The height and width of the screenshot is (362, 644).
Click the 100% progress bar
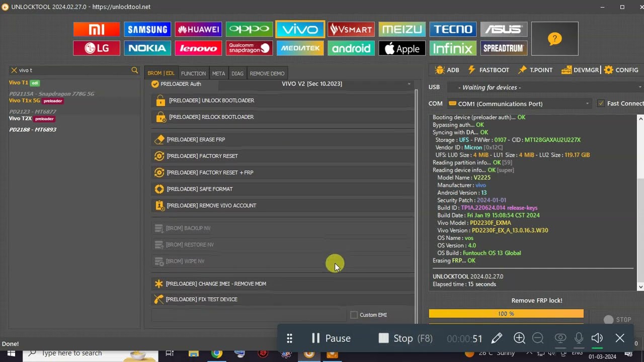click(x=506, y=314)
